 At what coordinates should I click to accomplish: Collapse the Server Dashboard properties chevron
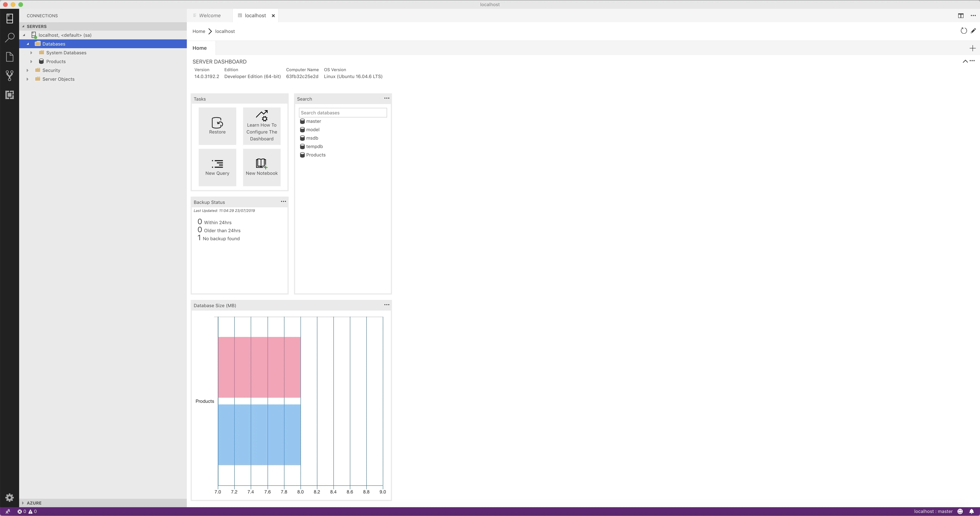point(965,61)
